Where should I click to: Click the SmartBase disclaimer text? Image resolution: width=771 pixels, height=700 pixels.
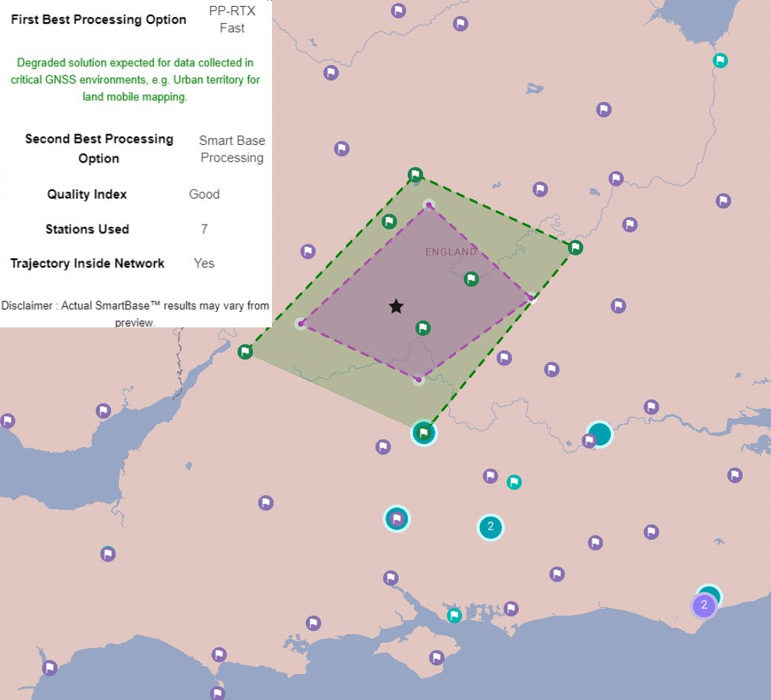point(135,314)
